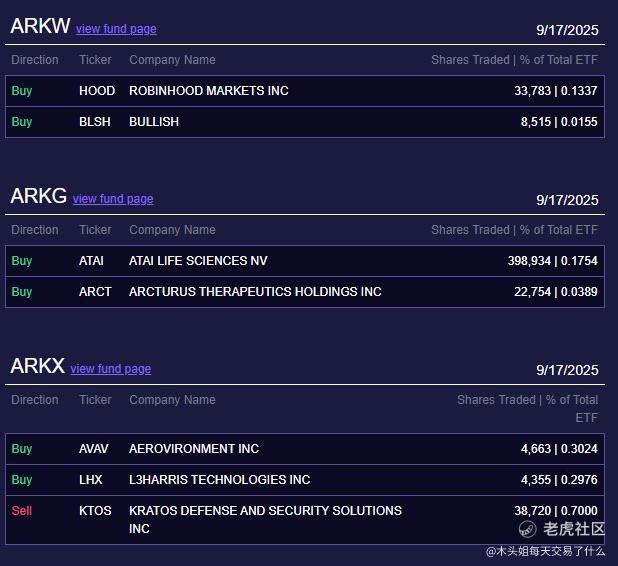Screen dimensions: 618x566
Task: Click Shares Traded header in ARKG table
Action: coord(470,230)
